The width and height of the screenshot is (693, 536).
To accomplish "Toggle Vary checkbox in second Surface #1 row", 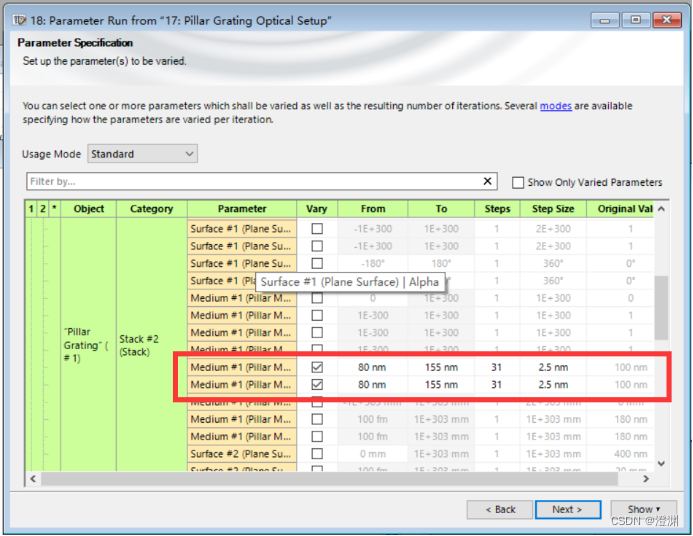I will point(317,246).
